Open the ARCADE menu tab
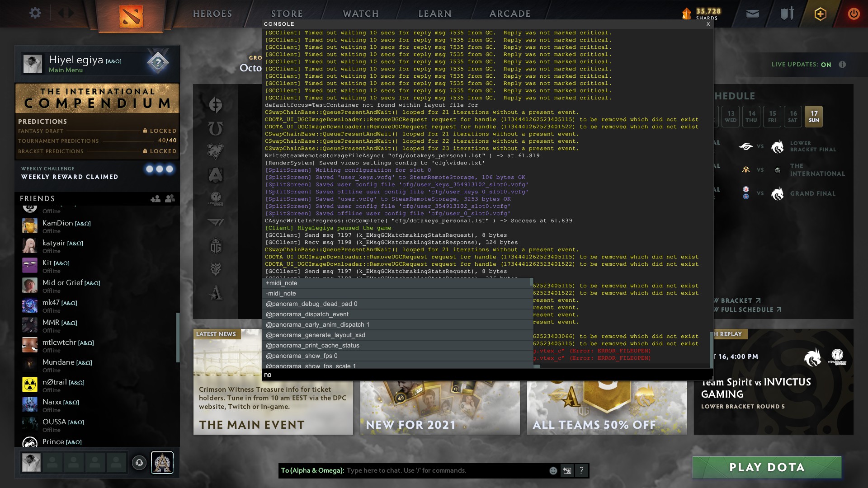This screenshot has width=868, height=488. tap(510, 14)
